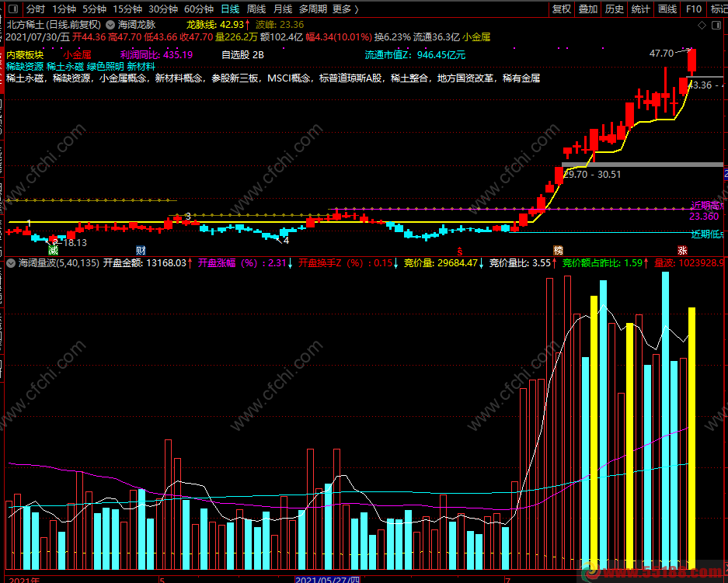Viewport: 728px width, 583px height.
Task: Switch to the 5分钟 period tab
Action: pos(94,9)
